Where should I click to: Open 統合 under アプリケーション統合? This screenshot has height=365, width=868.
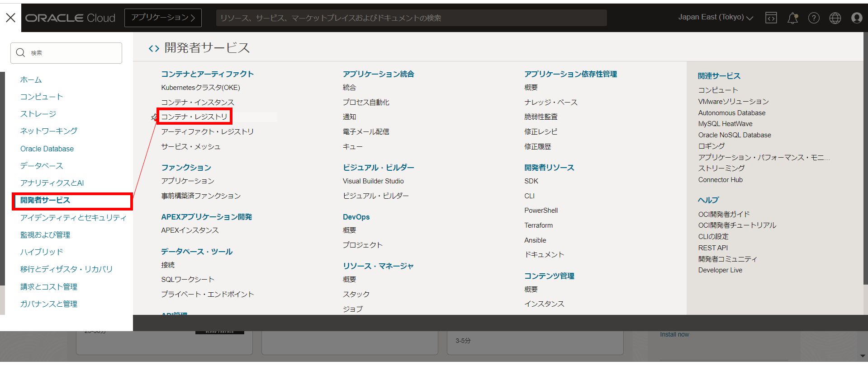tap(349, 88)
